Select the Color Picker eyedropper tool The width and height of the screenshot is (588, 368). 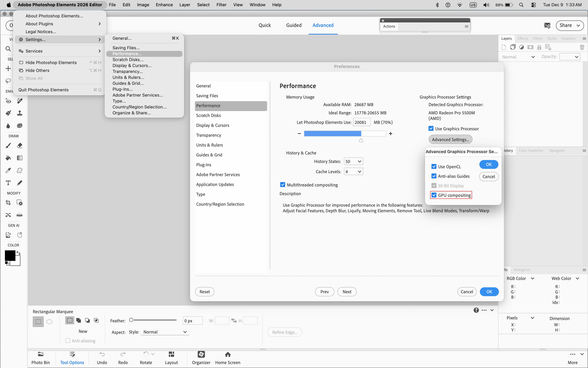click(8, 170)
